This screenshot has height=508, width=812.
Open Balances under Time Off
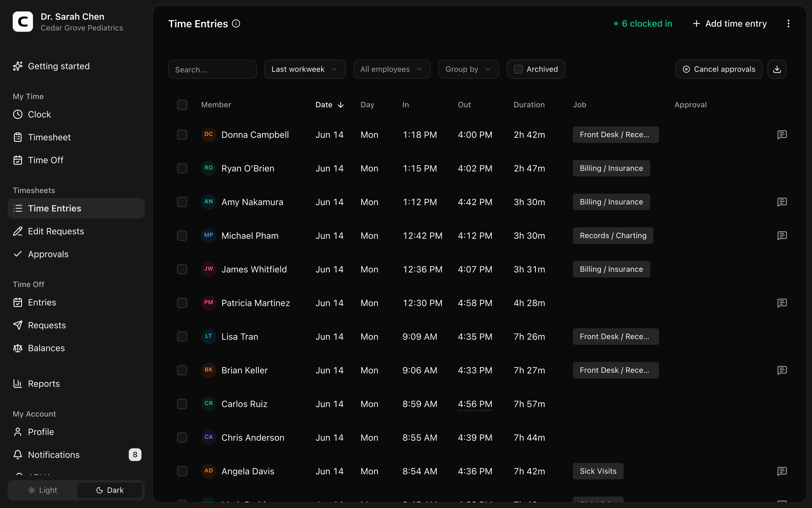[x=76, y=348]
